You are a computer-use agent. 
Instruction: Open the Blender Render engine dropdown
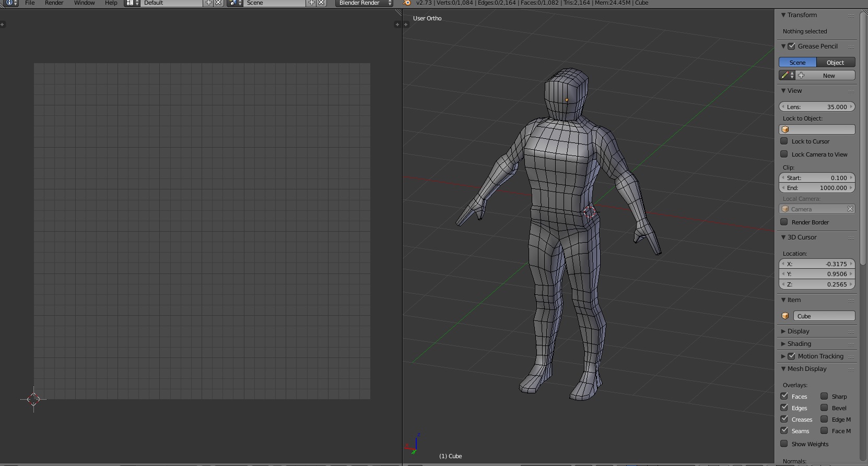(x=364, y=3)
